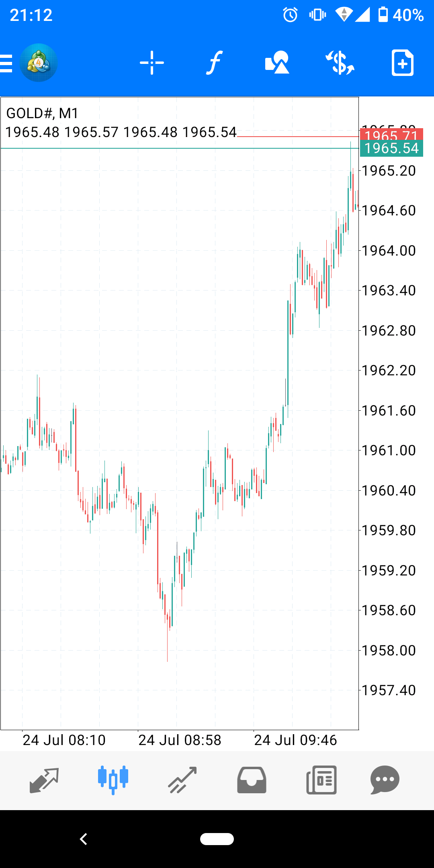The width and height of the screenshot is (434, 868).
Task: Tap the MetaTrader 4 app logo
Action: click(39, 63)
